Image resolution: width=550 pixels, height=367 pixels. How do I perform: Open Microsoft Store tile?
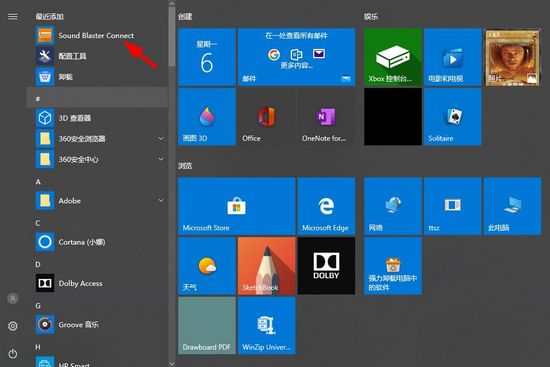tap(237, 206)
